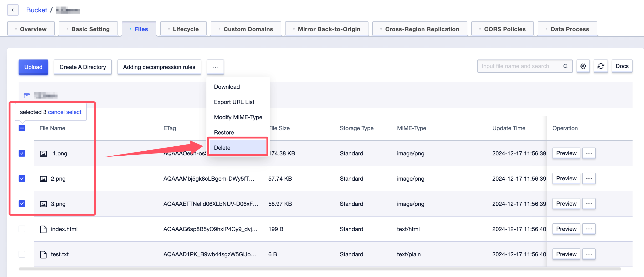
Task: Click image icon beside 2.png
Action: pyautogui.click(x=43, y=179)
